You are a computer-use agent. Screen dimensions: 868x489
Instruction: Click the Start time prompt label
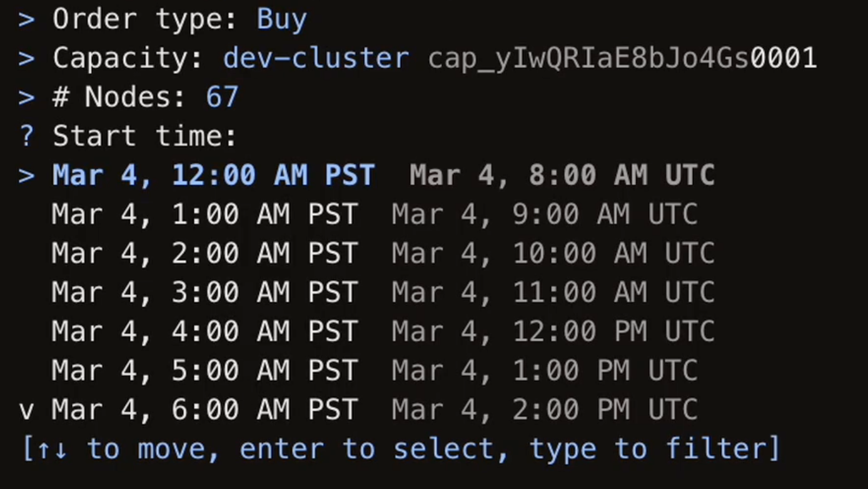pos(144,136)
